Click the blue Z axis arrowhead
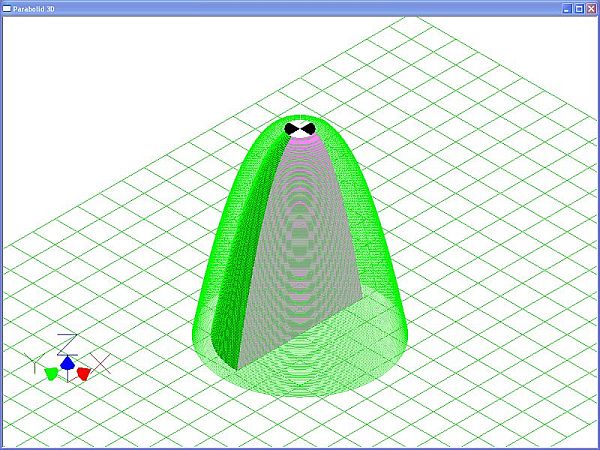The image size is (600, 450). [67, 363]
